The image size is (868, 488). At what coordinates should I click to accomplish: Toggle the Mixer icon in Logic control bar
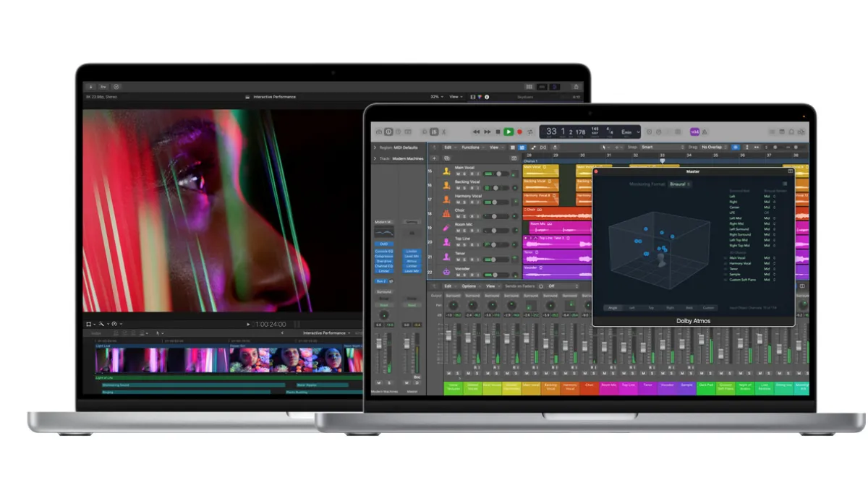(434, 132)
